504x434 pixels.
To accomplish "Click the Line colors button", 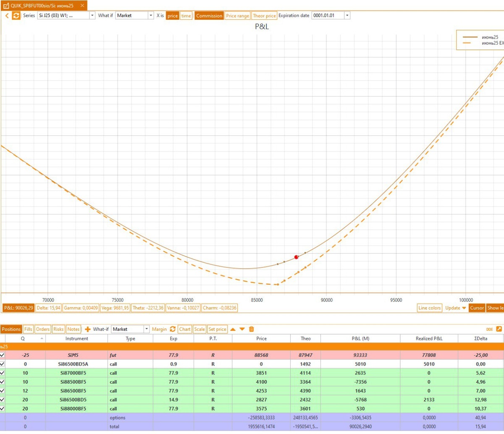I will point(429,308).
